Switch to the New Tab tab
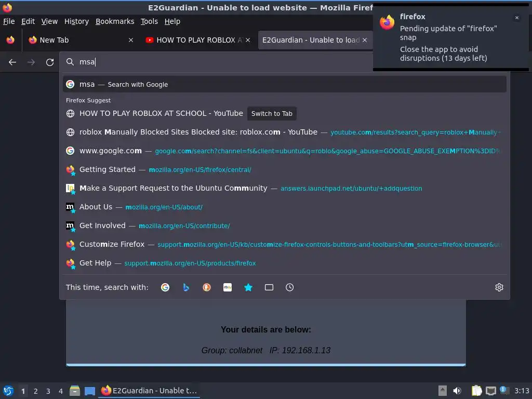 pyautogui.click(x=81, y=40)
